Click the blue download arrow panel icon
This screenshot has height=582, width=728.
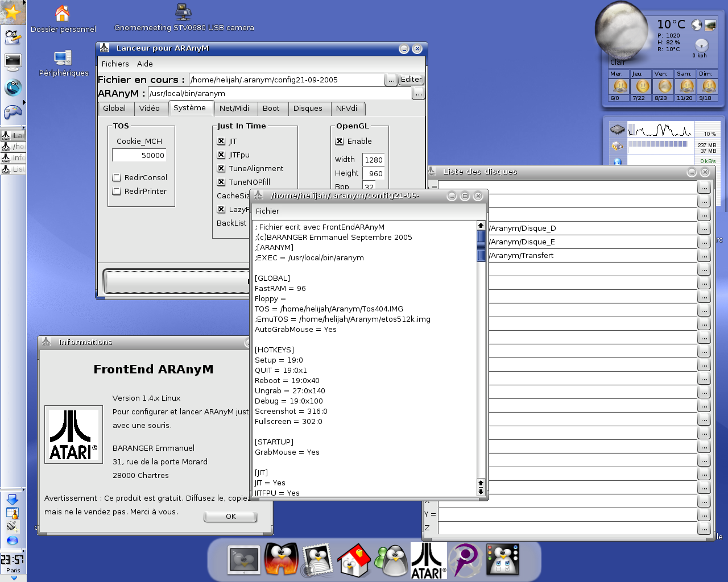[13, 500]
